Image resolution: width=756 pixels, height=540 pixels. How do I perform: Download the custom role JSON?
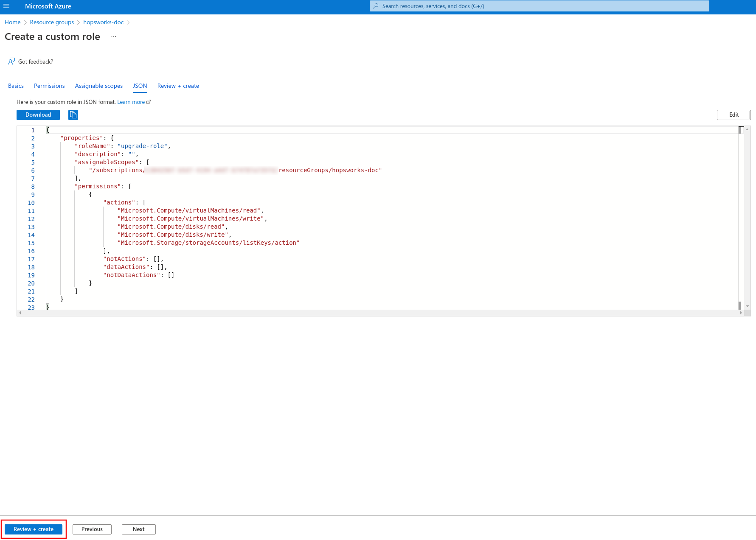(38, 115)
